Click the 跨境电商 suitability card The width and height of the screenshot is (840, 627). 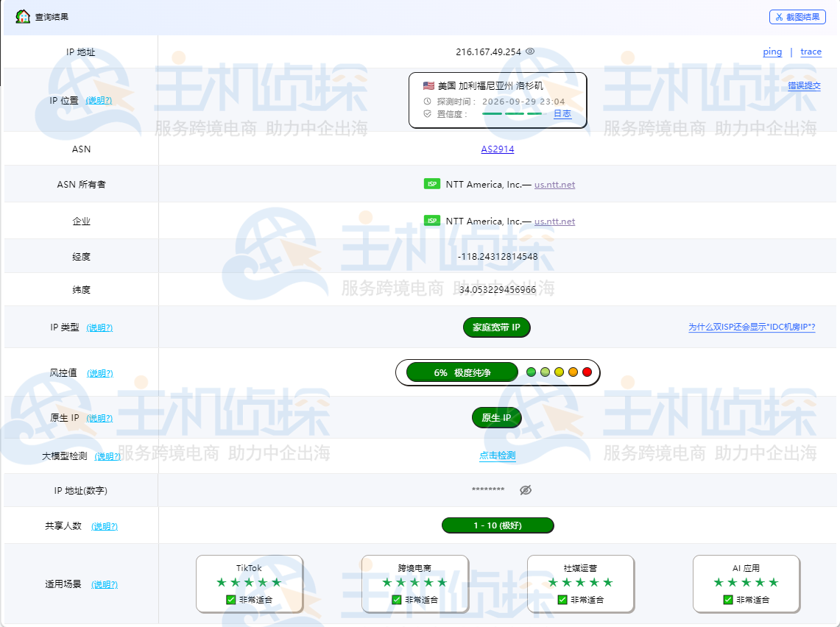[x=414, y=584]
